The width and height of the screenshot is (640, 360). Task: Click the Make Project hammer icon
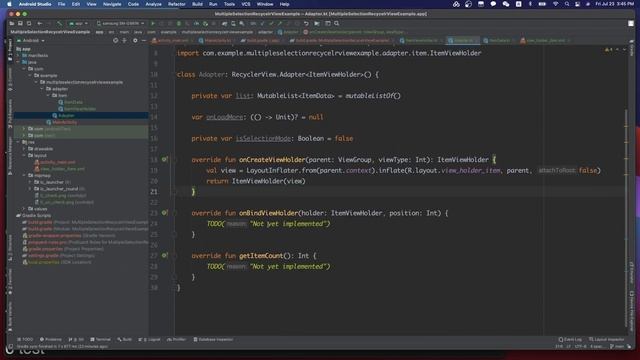coord(60,24)
